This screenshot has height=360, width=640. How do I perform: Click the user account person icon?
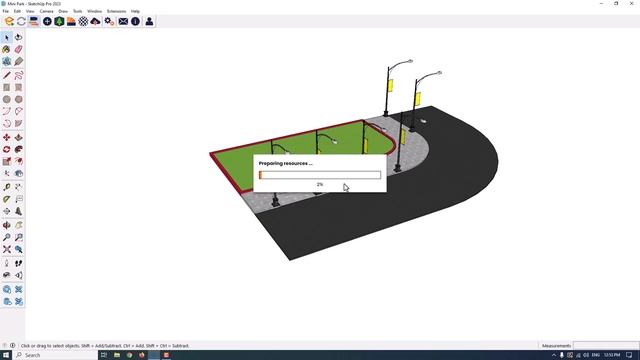149,21
